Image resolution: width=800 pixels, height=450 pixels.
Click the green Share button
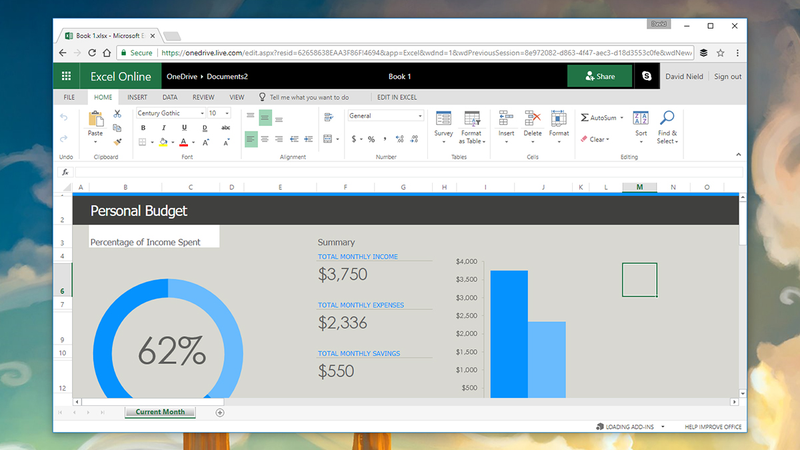[x=599, y=76]
